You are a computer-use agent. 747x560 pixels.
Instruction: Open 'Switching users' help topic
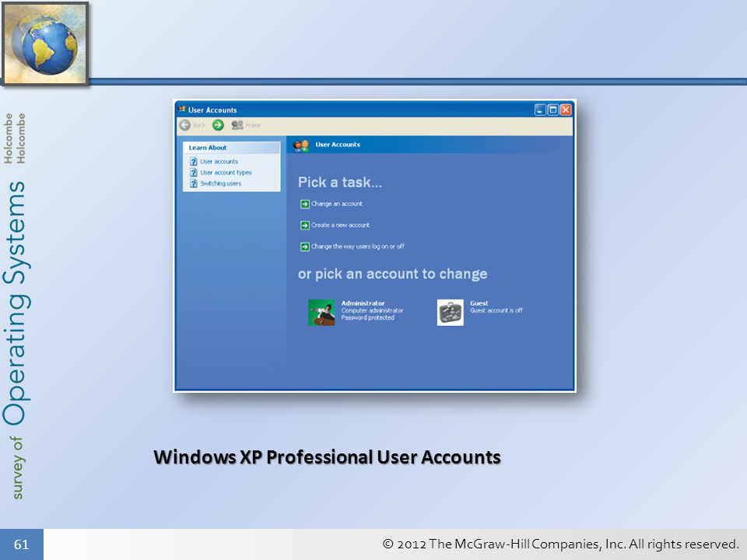(x=220, y=184)
